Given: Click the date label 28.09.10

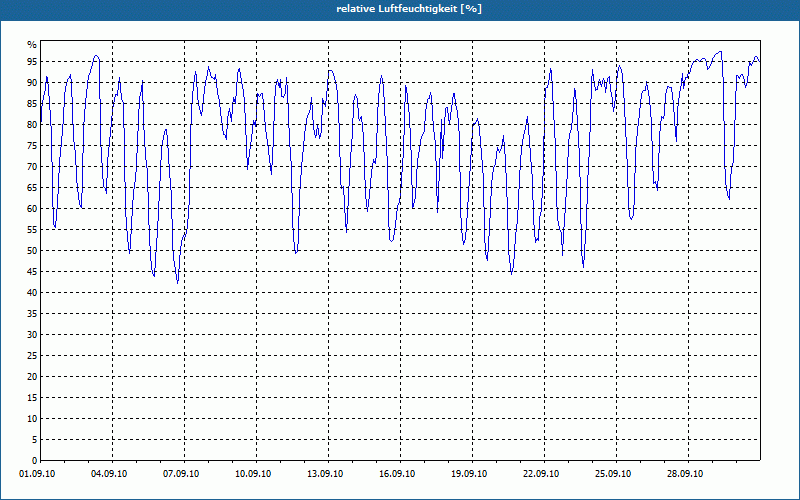Looking at the screenshot, I should coord(685,474).
